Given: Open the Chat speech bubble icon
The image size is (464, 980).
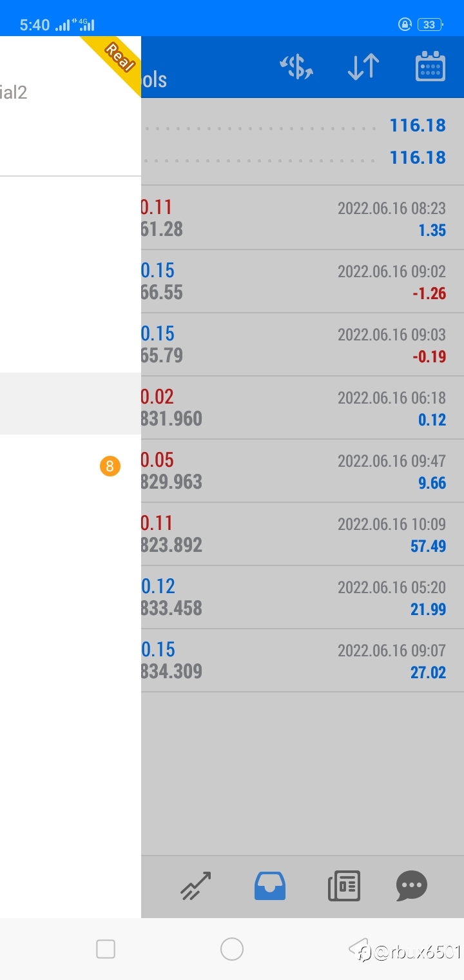Looking at the screenshot, I should 412,885.
